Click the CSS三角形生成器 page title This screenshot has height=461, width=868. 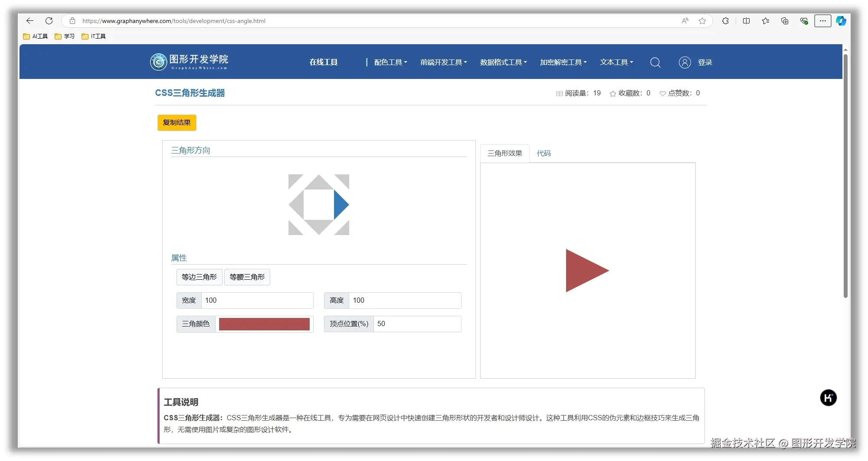190,93
